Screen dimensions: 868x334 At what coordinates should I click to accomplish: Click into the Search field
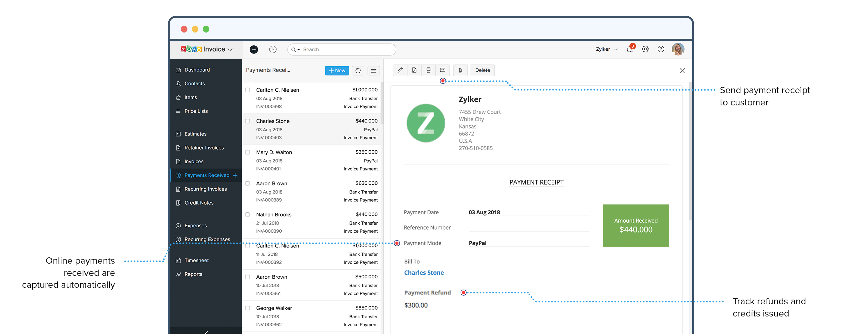tap(341, 49)
